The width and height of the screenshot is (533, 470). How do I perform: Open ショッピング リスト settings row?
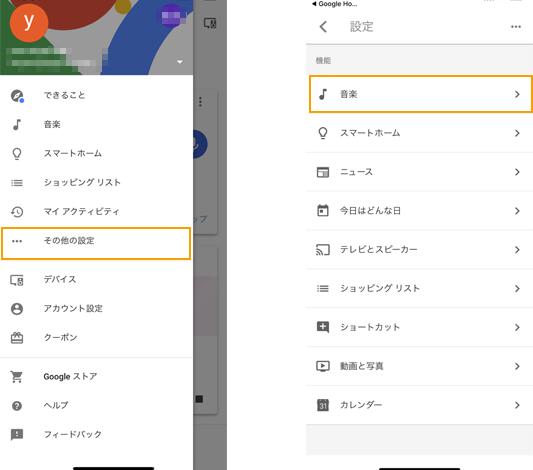tap(419, 289)
